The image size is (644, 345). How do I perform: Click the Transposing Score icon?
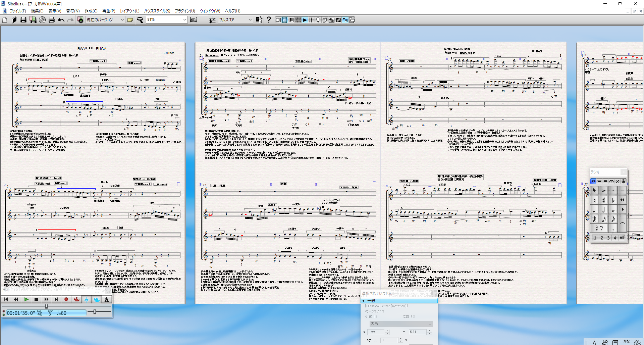click(x=212, y=20)
